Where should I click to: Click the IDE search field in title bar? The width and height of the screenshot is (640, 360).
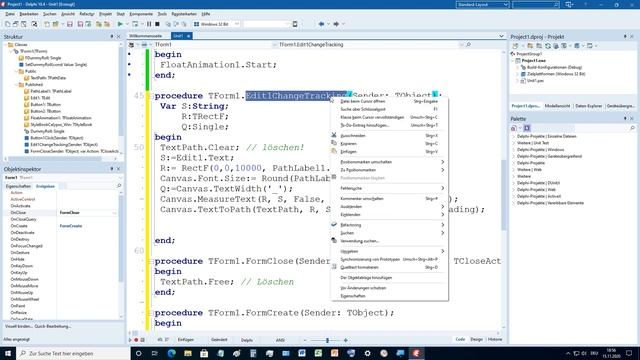(536, 4)
